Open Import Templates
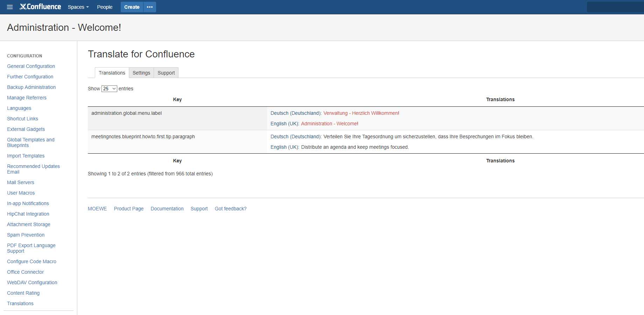Viewport: 644px width, 315px height. point(26,156)
